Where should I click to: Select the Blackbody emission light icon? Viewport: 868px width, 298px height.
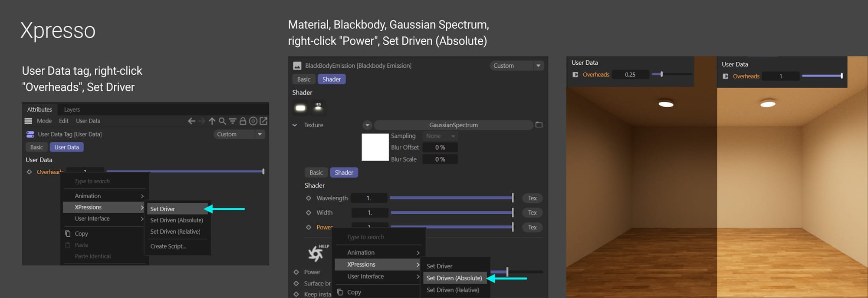(x=300, y=108)
